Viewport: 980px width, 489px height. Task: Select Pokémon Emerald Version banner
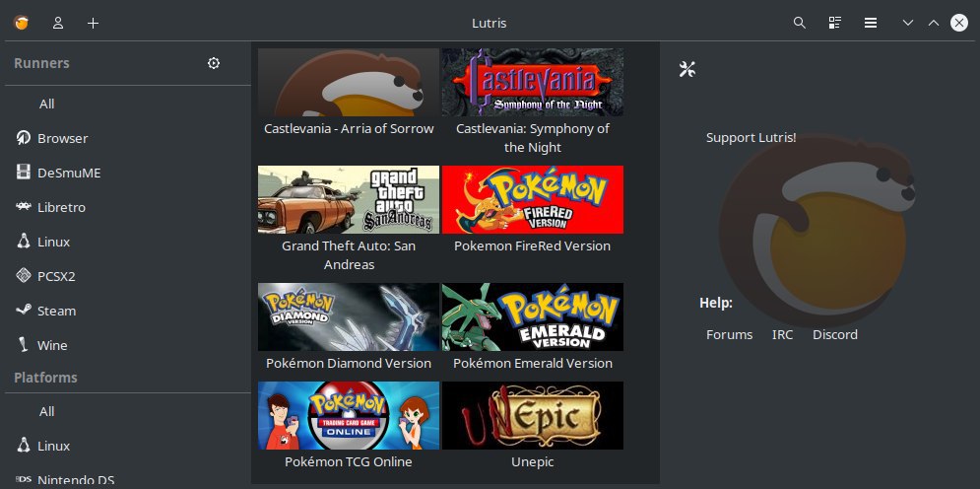click(533, 316)
